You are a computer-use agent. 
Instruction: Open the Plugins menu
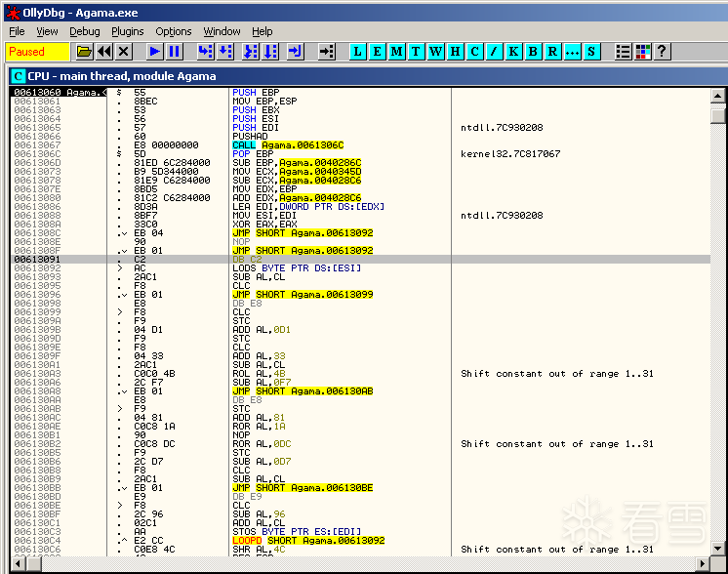(x=128, y=31)
